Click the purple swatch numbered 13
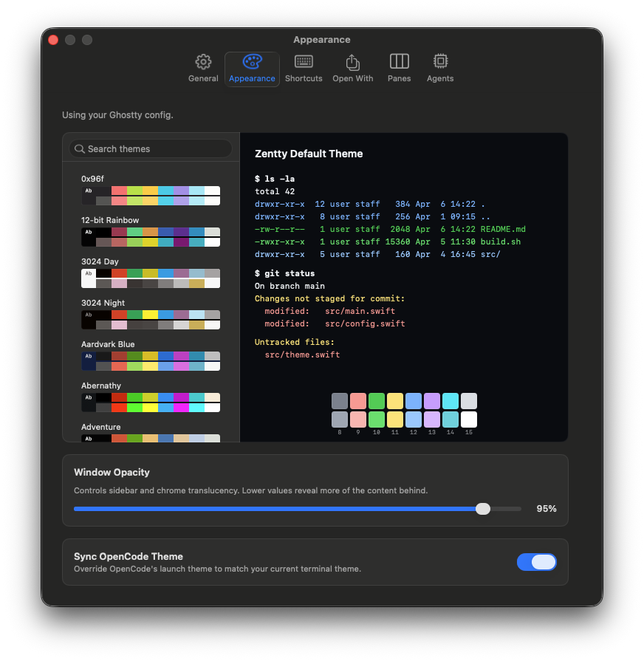The width and height of the screenshot is (644, 661). pos(432,419)
